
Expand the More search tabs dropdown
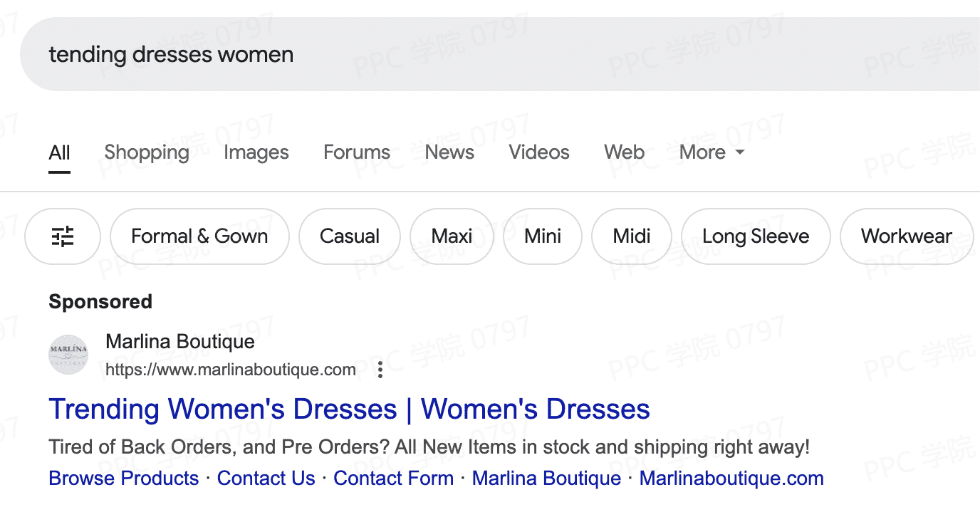711,152
